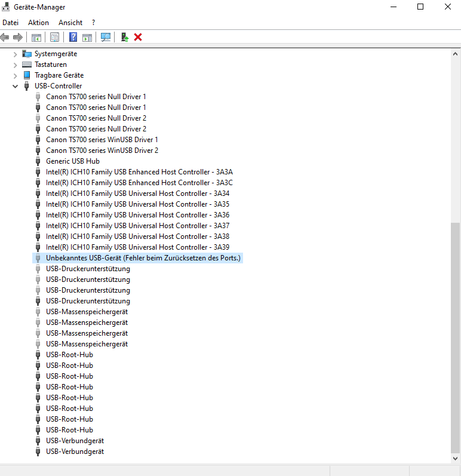461x476 pixels.
Task: Select Universal Host Controller - 3A35
Action: click(x=137, y=204)
